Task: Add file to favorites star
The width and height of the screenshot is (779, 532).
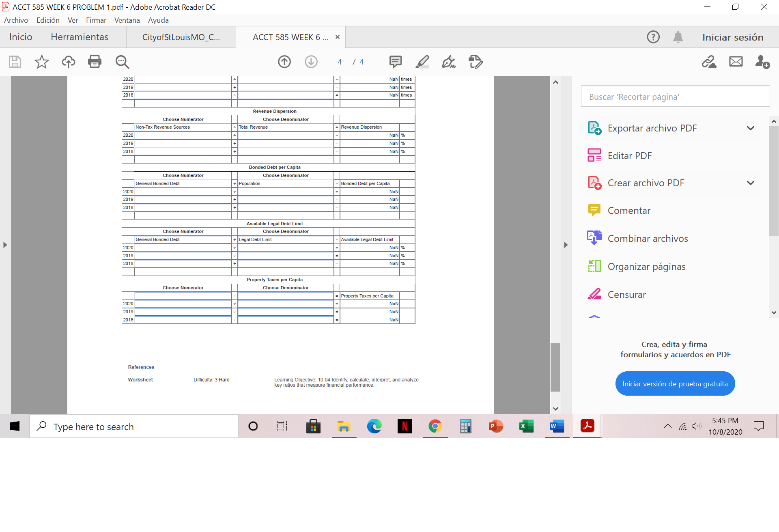Action: coord(41,62)
